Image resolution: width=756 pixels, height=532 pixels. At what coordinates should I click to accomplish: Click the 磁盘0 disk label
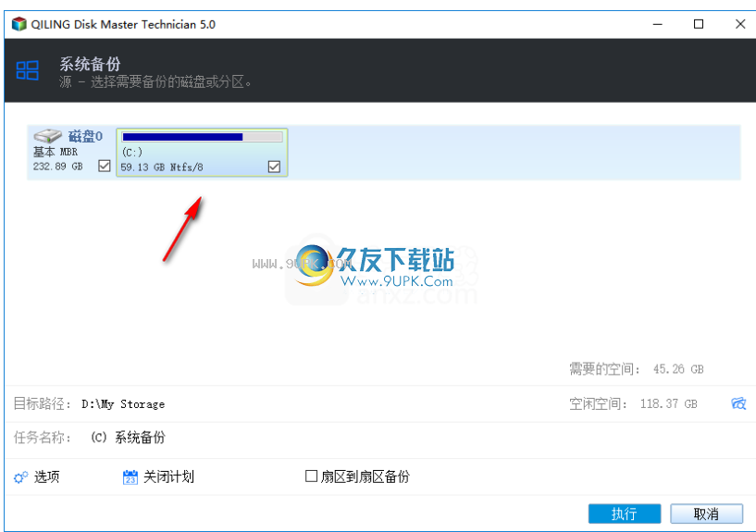(85, 136)
